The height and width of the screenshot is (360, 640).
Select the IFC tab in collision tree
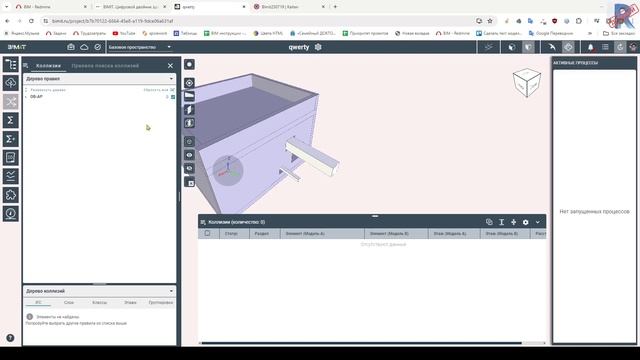(x=38, y=302)
